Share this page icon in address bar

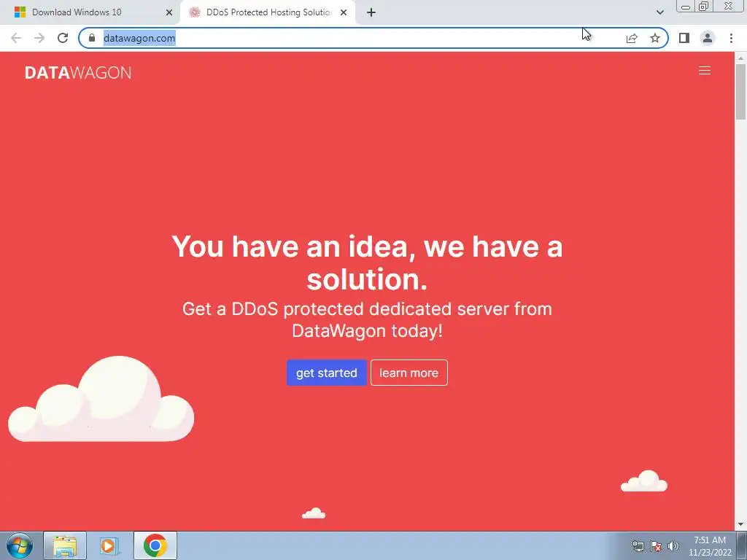click(x=632, y=38)
